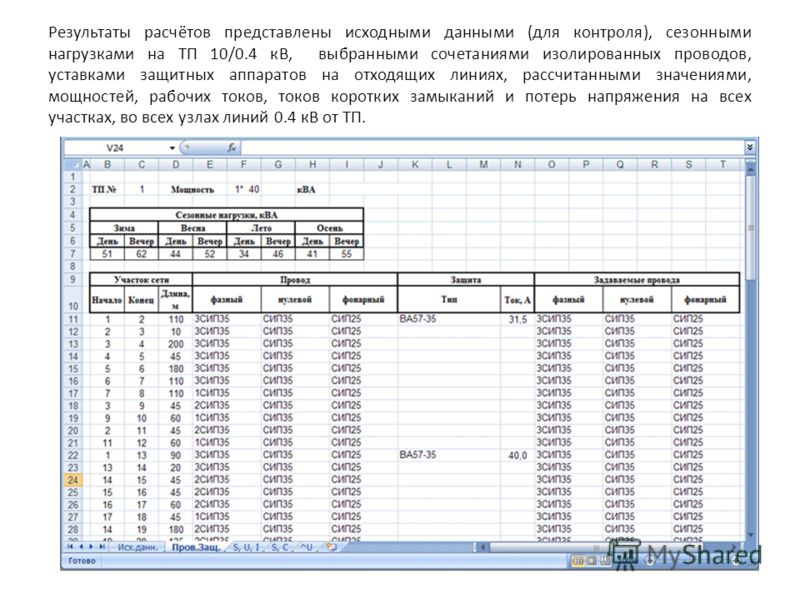Image resolution: width=800 pixels, height=600 pixels.
Task: Click the 'Защита' header cell
Action: click(465, 280)
